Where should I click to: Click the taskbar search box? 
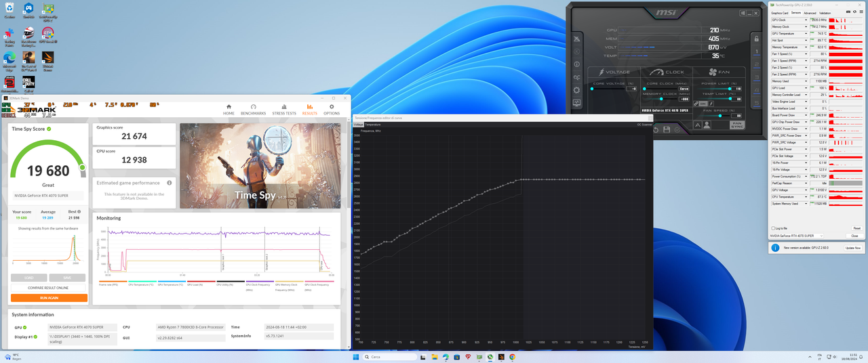click(x=390, y=357)
